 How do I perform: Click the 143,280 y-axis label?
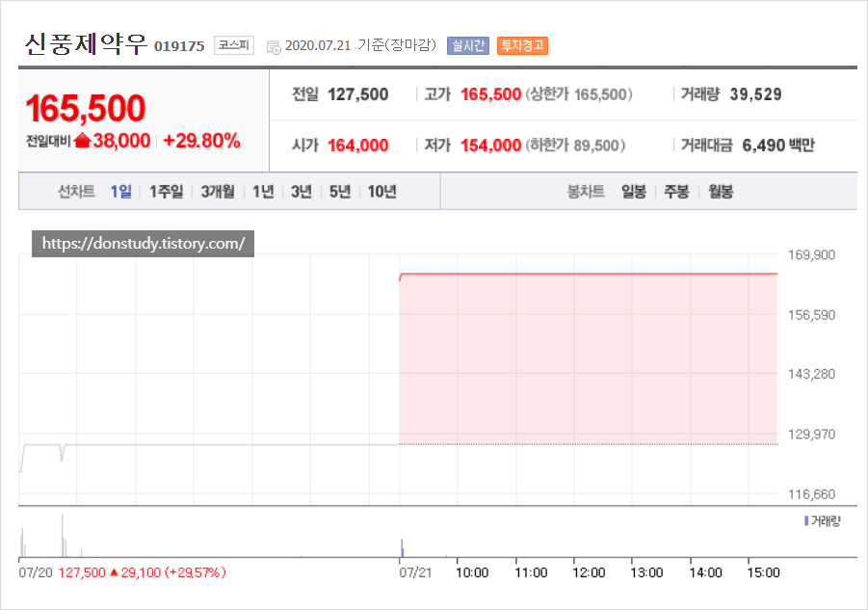[x=811, y=374]
